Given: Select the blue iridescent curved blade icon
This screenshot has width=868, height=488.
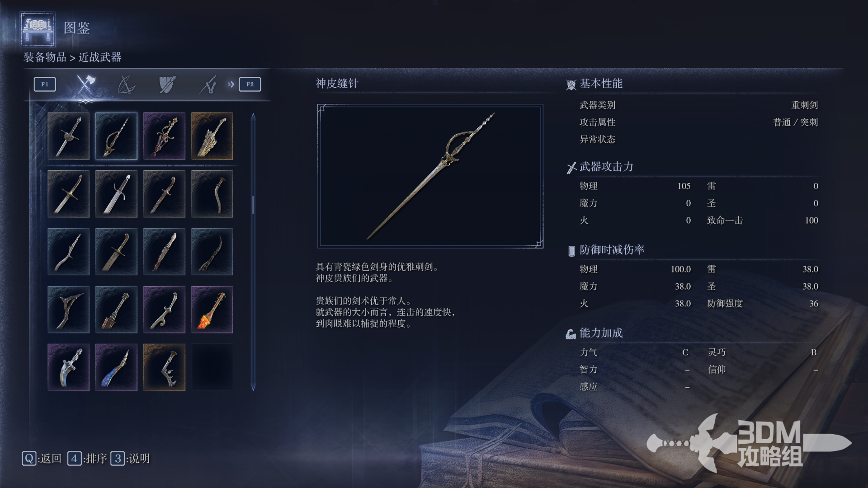Looking at the screenshot, I should pos(116,367).
